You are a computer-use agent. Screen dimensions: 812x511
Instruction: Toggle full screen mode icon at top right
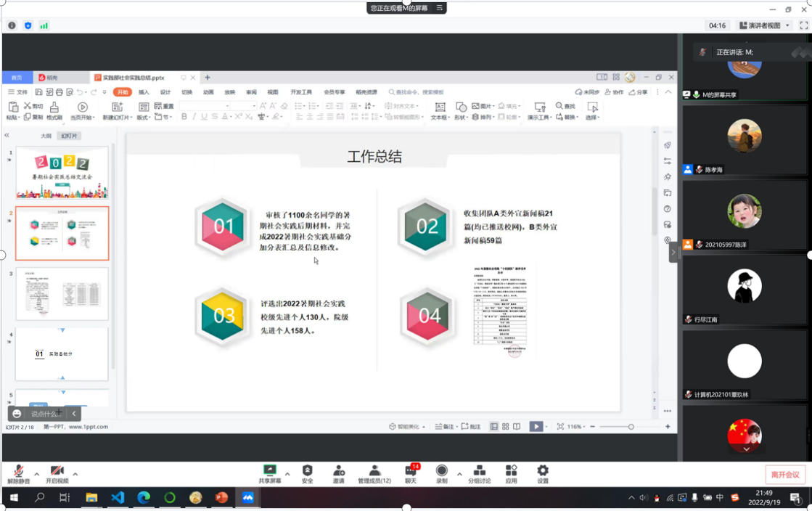pyautogui.click(x=803, y=25)
